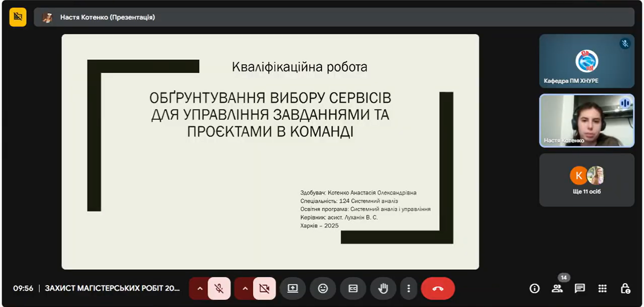Show the participants list icon
This screenshot has height=307, width=644.
(557, 289)
